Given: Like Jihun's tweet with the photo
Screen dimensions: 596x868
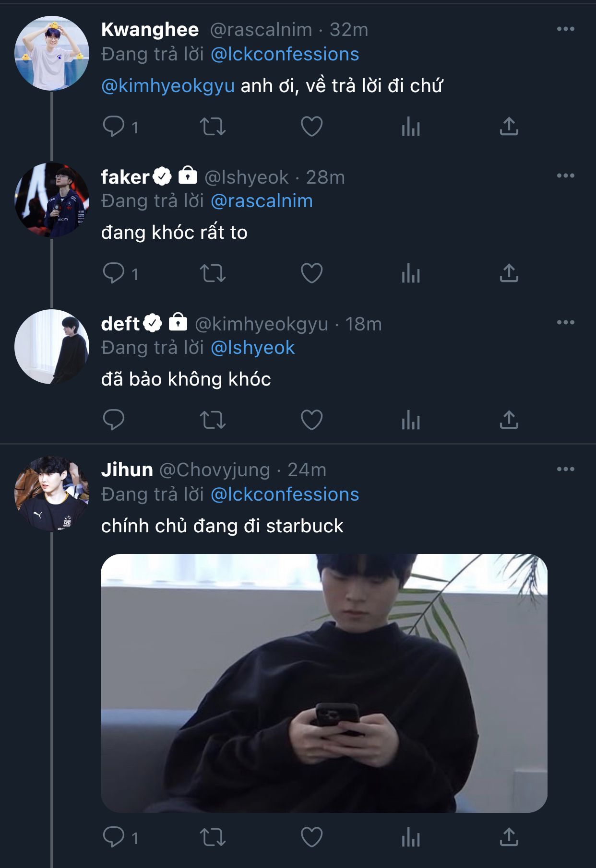Looking at the screenshot, I should tap(311, 837).
